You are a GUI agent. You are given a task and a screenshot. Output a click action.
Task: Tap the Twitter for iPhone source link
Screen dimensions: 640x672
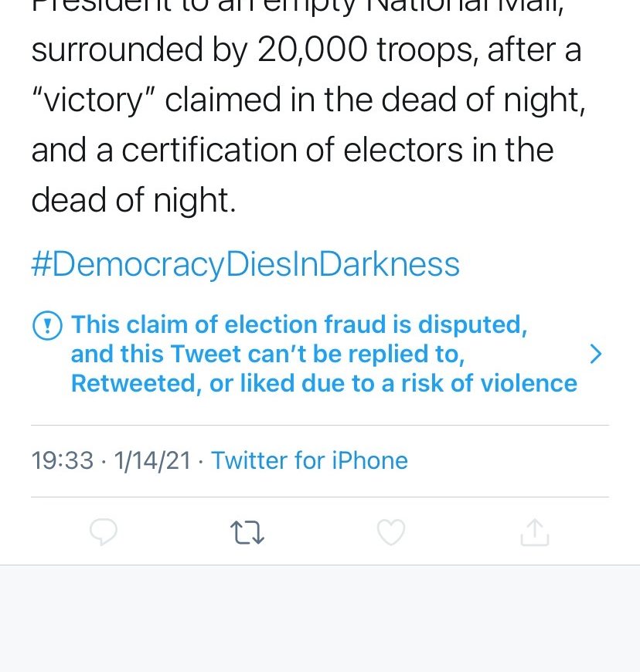pos(309,460)
